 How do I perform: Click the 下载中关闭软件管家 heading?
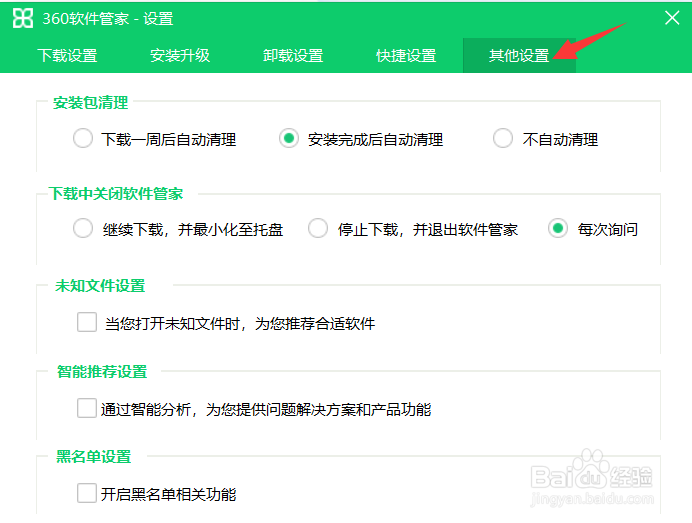pos(116,194)
